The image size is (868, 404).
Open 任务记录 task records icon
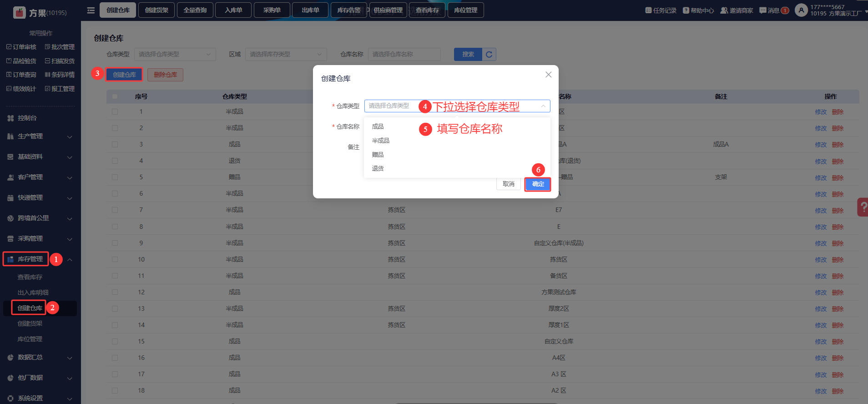point(648,10)
